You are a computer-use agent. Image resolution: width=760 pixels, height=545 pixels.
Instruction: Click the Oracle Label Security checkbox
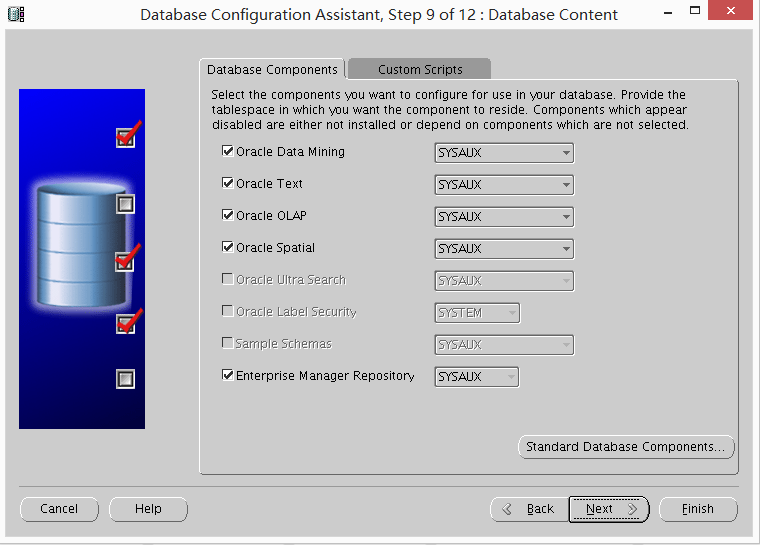(x=227, y=311)
